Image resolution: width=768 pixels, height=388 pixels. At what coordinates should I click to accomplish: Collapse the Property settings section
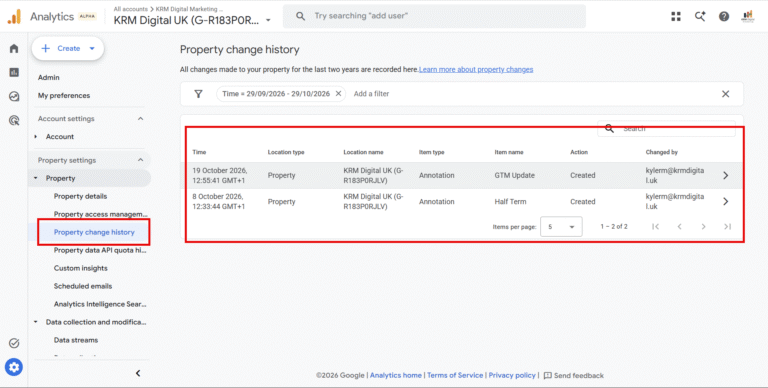141,160
